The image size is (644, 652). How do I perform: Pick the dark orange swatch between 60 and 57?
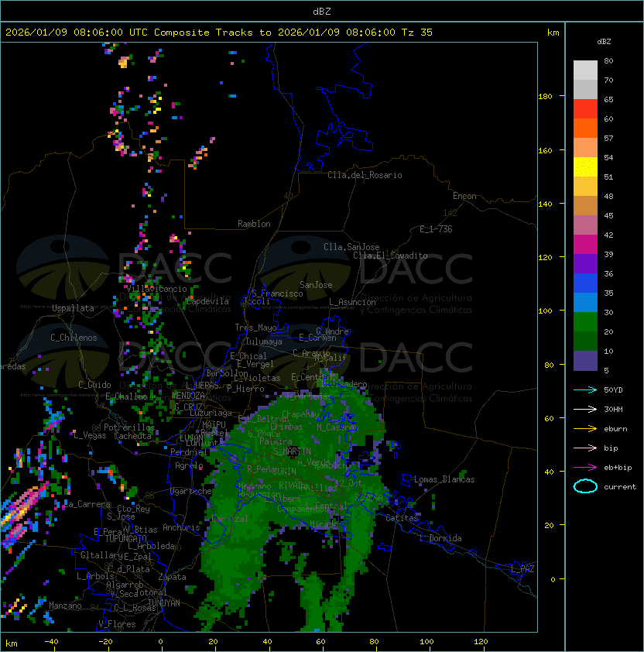click(585, 128)
